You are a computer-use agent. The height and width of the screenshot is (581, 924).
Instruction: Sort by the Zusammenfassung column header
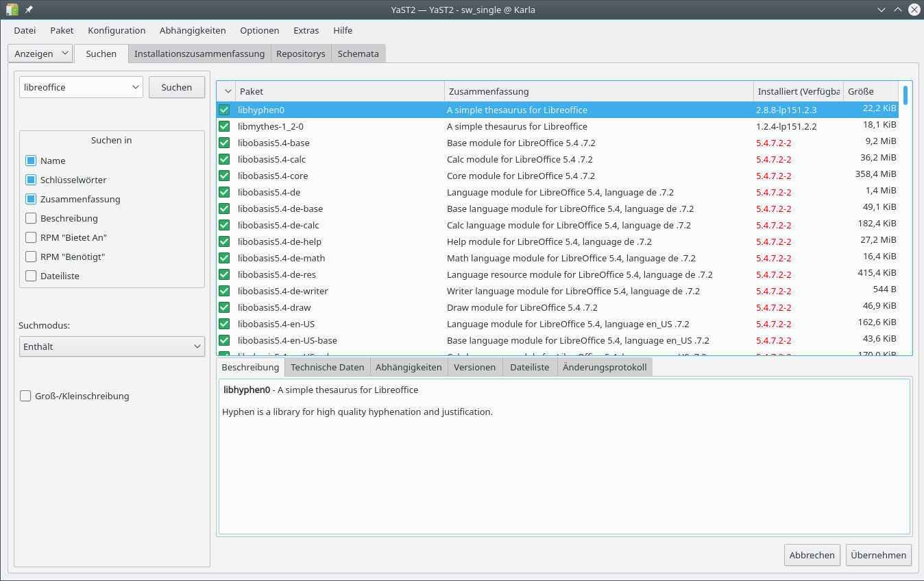point(598,91)
